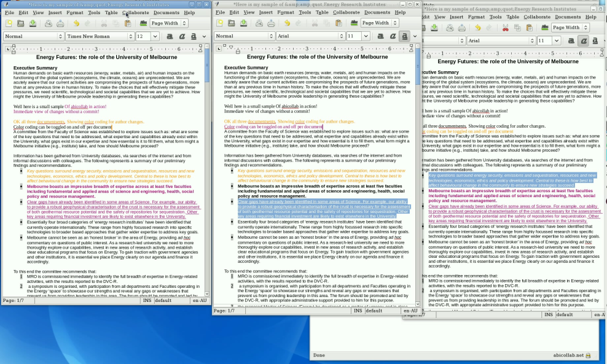
Task: Show Print Preview in the middle window
Action: [x=259, y=23]
